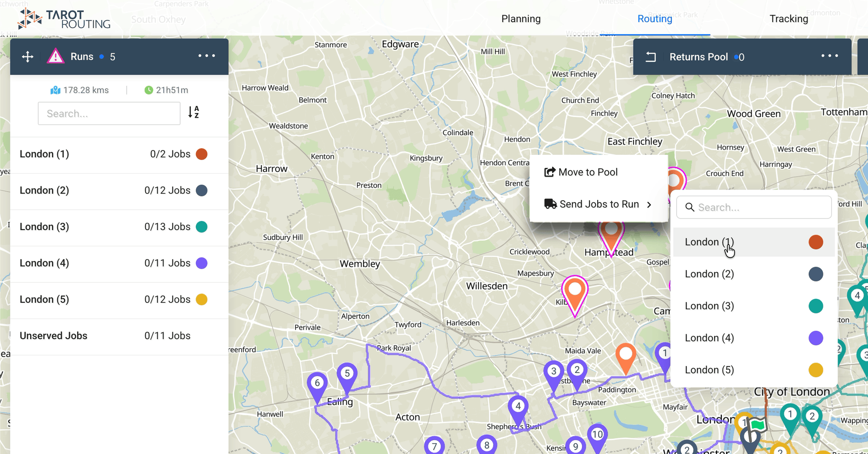Choose London (5) in run submenu
The height and width of the screenshot is (454, 868).
click(754, 370)
